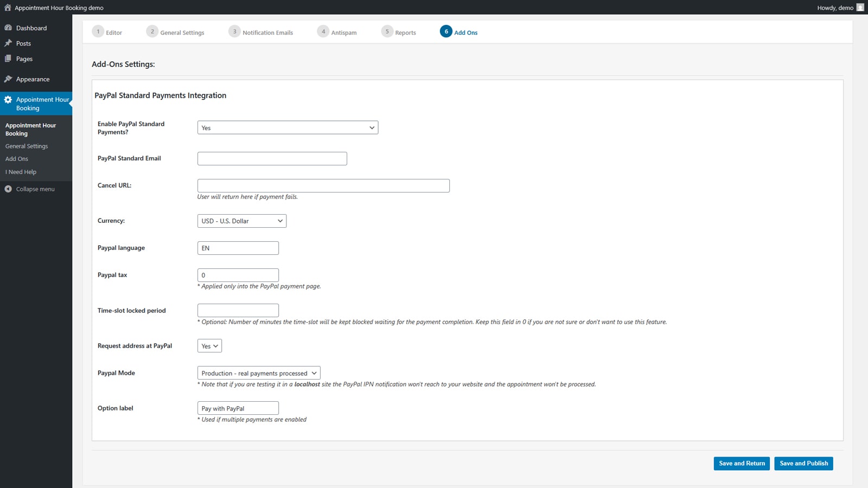The width and height of the screenshot is (868, 488).
Task: Open Enable PayPal Standard Payments dropdown
Action: (x=288, y=127)
